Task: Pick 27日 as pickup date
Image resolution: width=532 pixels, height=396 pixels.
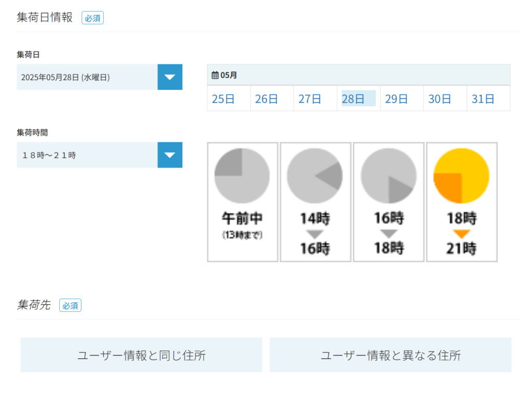Action: pyautogui.click(x=310, y=99)
